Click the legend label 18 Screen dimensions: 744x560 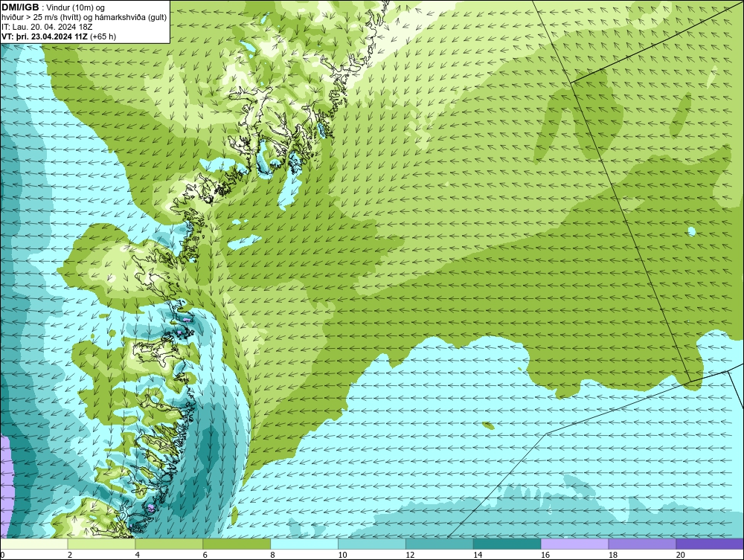[613, 555]
